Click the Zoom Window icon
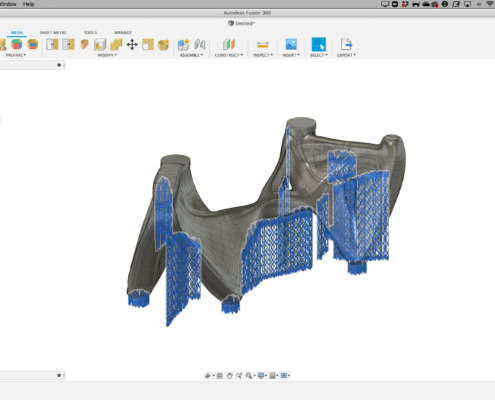 (239, 376)
